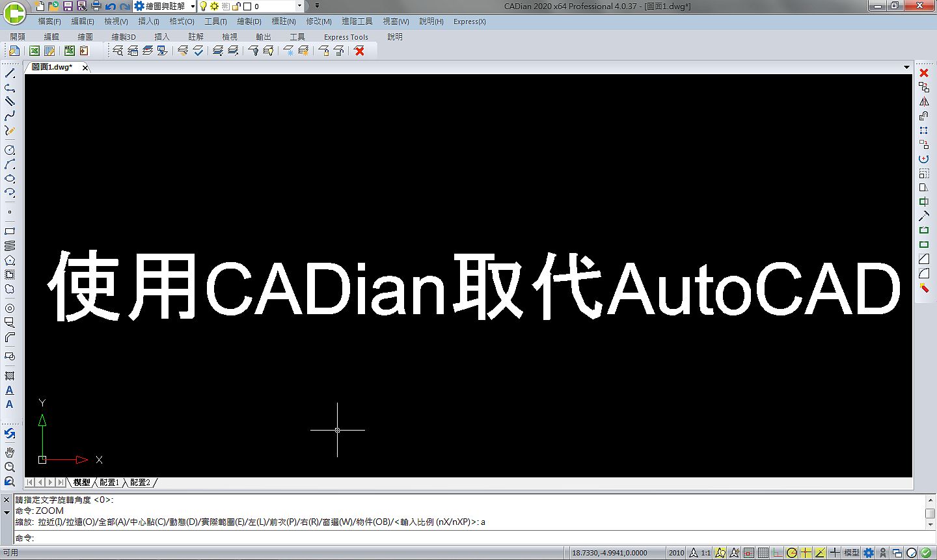Click the Redo arrow icon

point(125,7)
